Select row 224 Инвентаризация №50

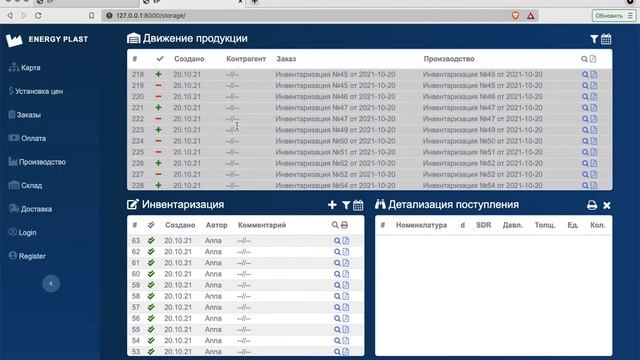pos(369,141)
